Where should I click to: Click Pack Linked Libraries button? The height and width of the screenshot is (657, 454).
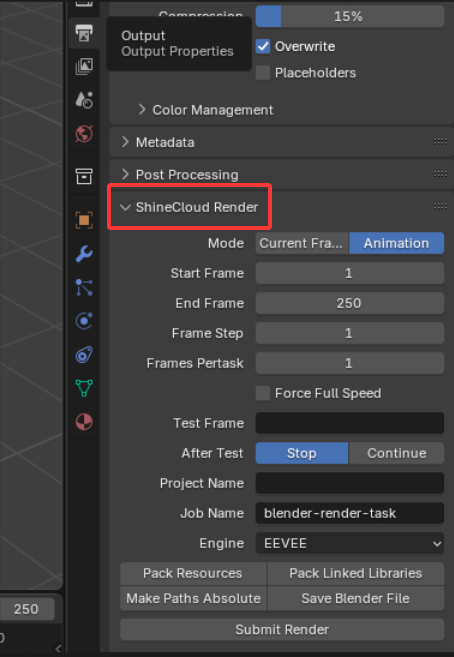[356, 573]
